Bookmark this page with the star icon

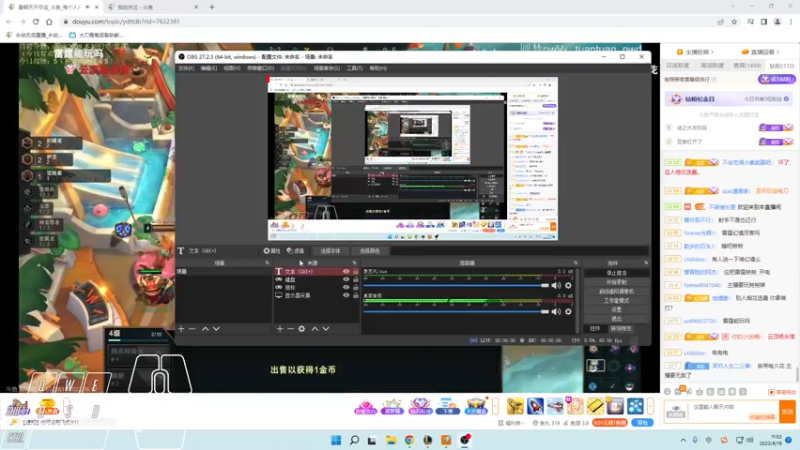(734, 21)
